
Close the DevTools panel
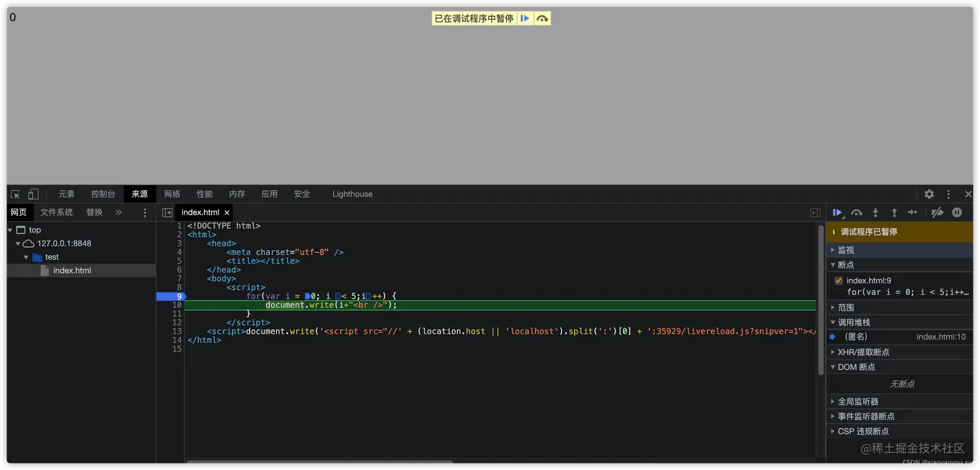click(968, 194)
